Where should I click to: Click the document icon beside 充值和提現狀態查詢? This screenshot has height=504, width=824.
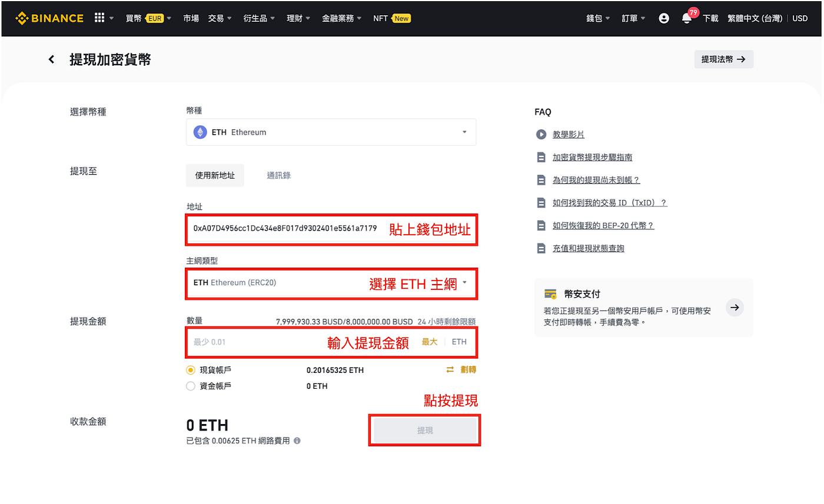[x=541, y=248]
